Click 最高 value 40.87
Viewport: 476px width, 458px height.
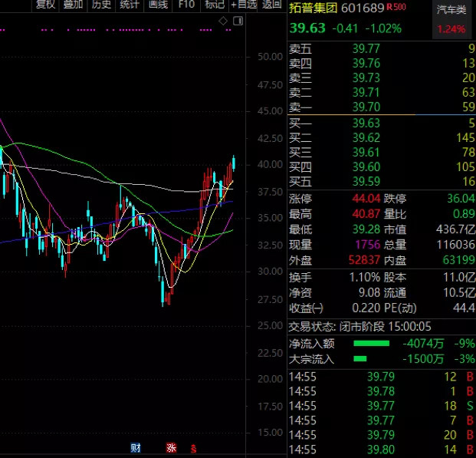pyautogui.click(x=366, y=214)
